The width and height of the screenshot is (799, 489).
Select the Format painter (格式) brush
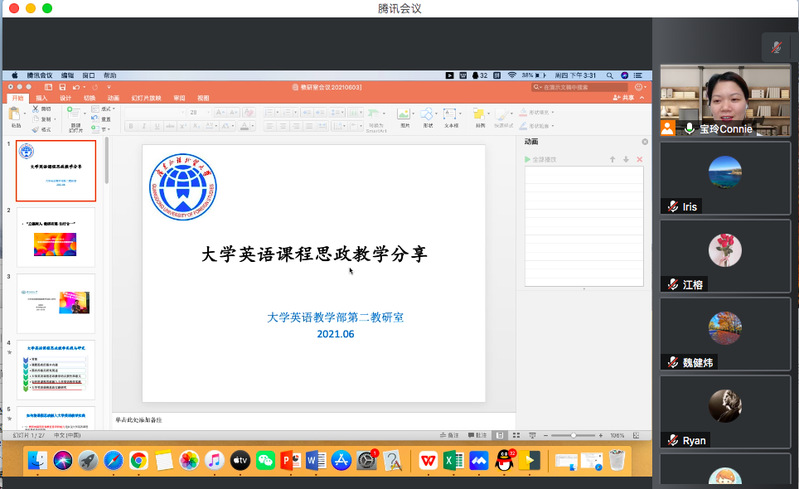point(36,129)
